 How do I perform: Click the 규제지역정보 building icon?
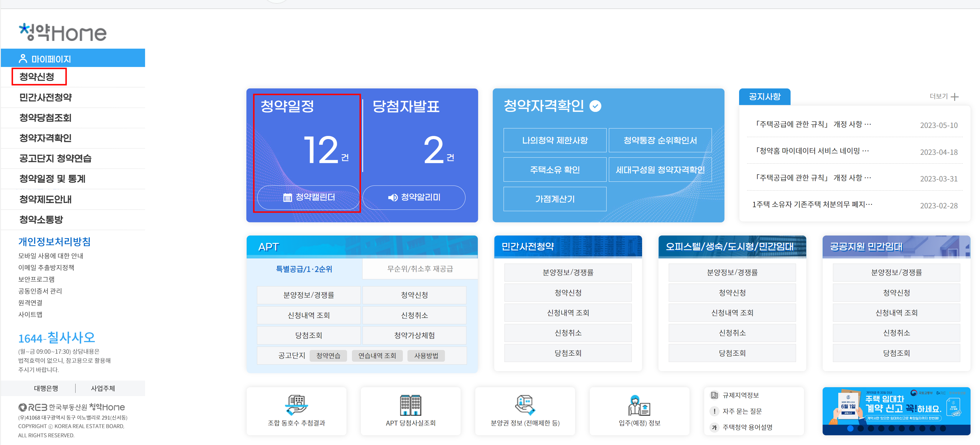714,395
